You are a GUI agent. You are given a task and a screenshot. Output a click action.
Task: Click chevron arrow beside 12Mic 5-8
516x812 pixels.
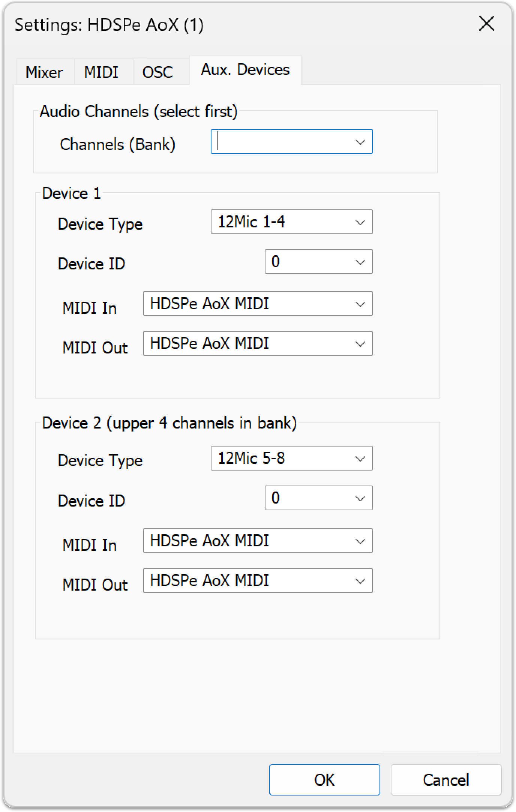[360, 459]
